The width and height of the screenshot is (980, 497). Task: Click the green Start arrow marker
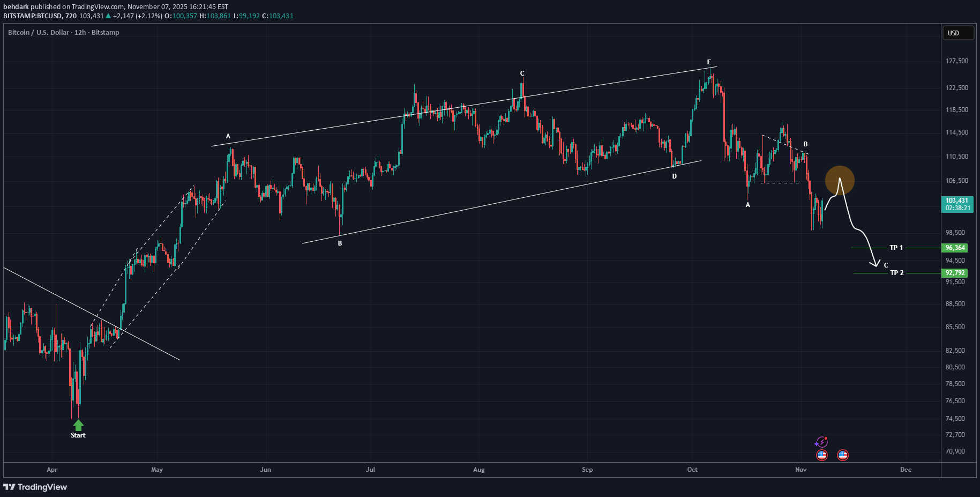78,426
